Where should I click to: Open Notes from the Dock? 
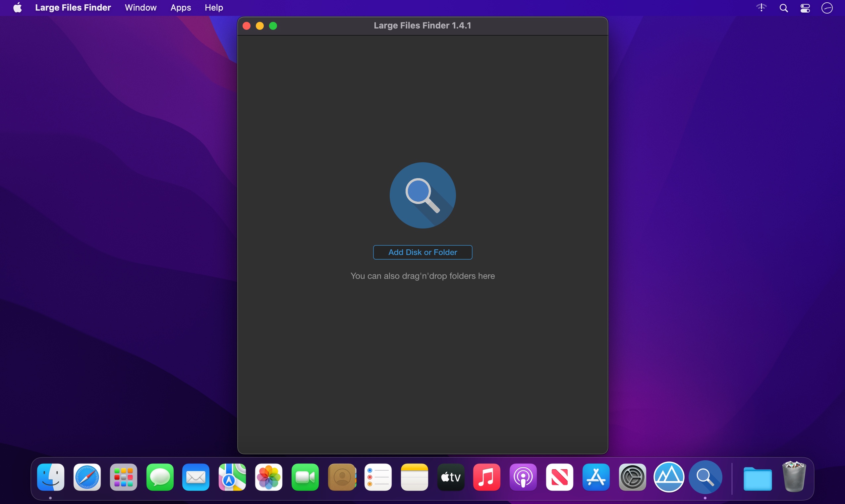(x=414, y=477)
